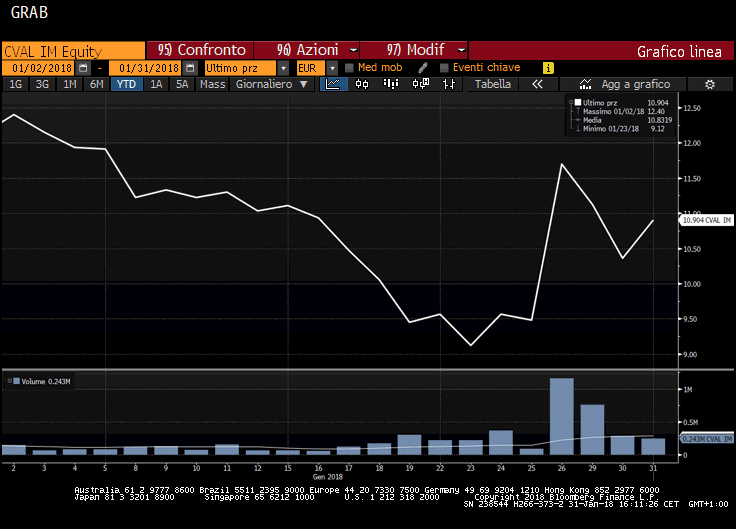This screenshot has height=529, width=736.
Task: Toggle the Eventi chiave checkbox
Action: coord(444,68)
